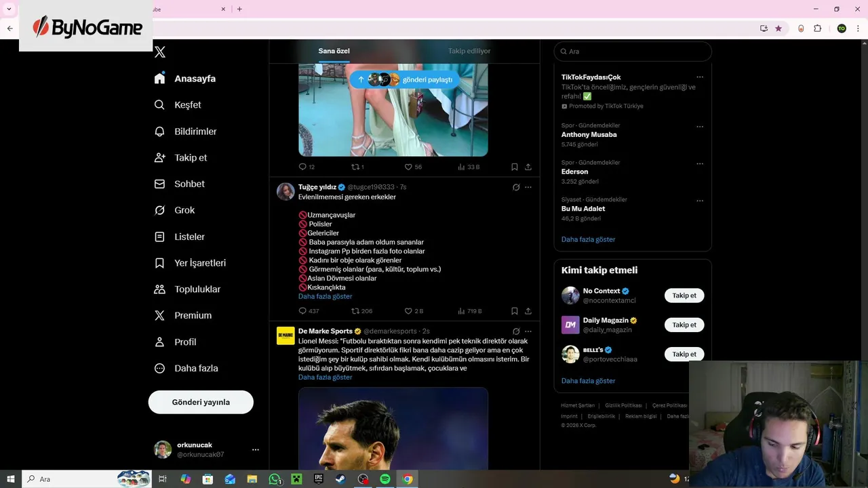Like the photo post with 56 likes
Image resolution: width=868 pixels, height=488 pixels.
coord(413,167)
